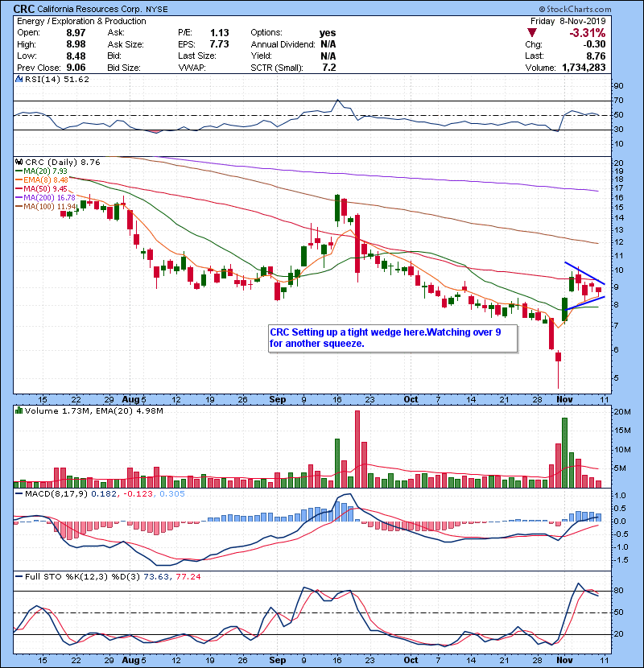Click the -3.31% percent change
This screenshot has width=644, height=668.
(x=588, y=33)
